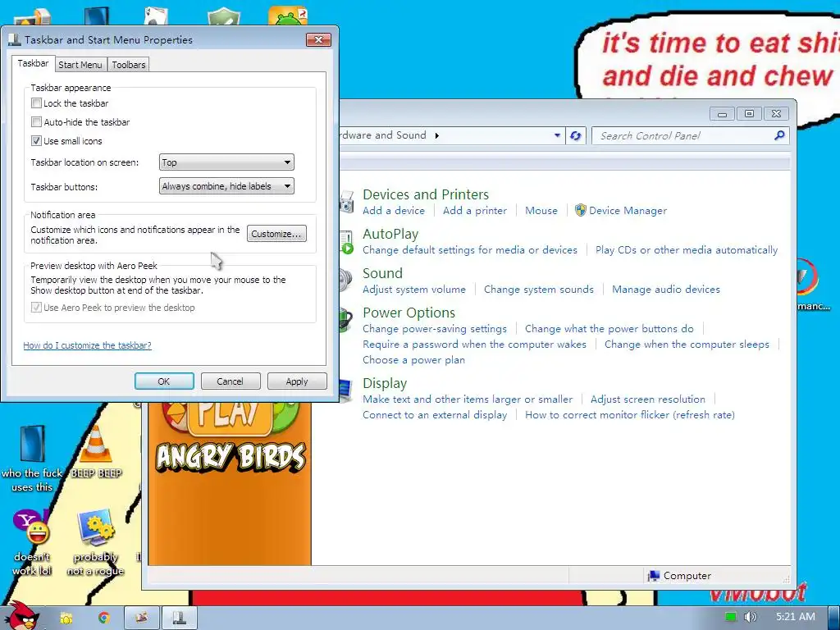The image size is (840, 630).
Task: Select the Taskbar tab
Action: click(33, 63)
